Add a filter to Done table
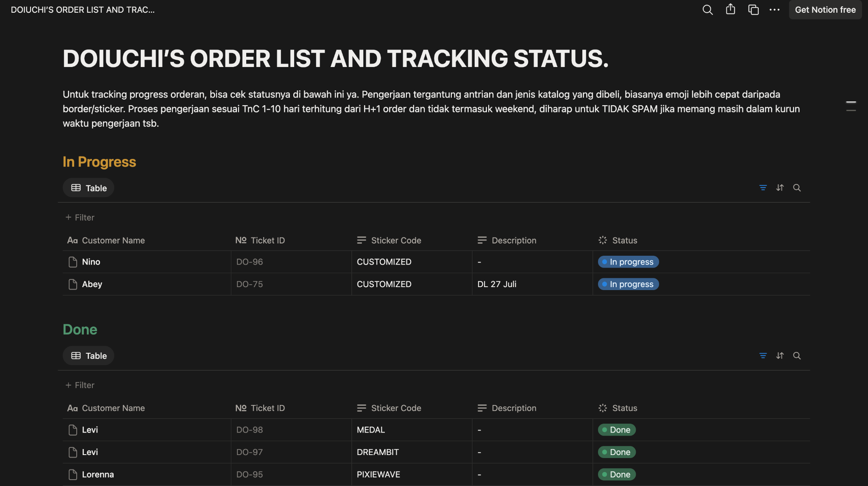Viewport: 868px width, 486px height. pos(80,385)
